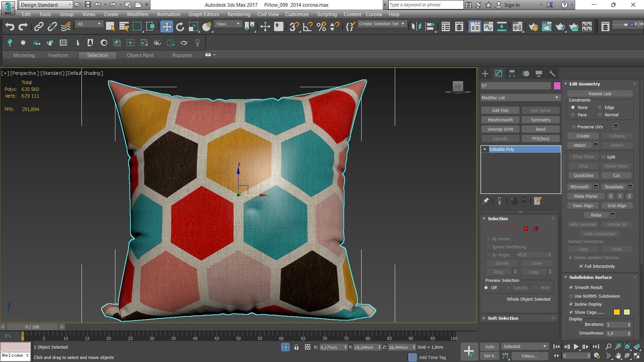
Task: Click the Selection Lock toggle icon
Action: click(x=297, y=347)
